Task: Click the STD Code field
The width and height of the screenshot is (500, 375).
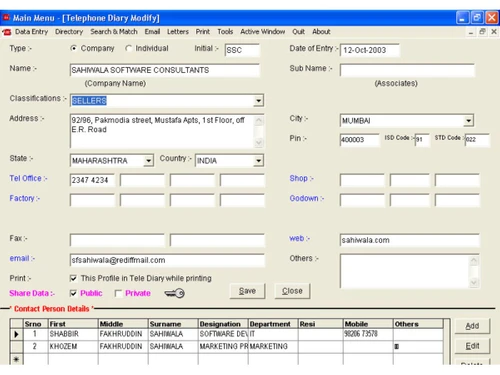Action: 477,140
